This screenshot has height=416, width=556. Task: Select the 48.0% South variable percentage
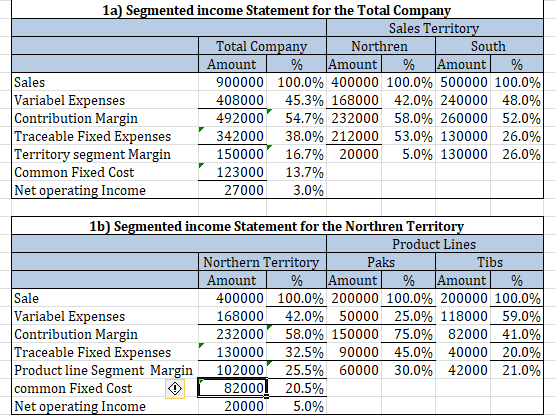(x=517, y=100)
